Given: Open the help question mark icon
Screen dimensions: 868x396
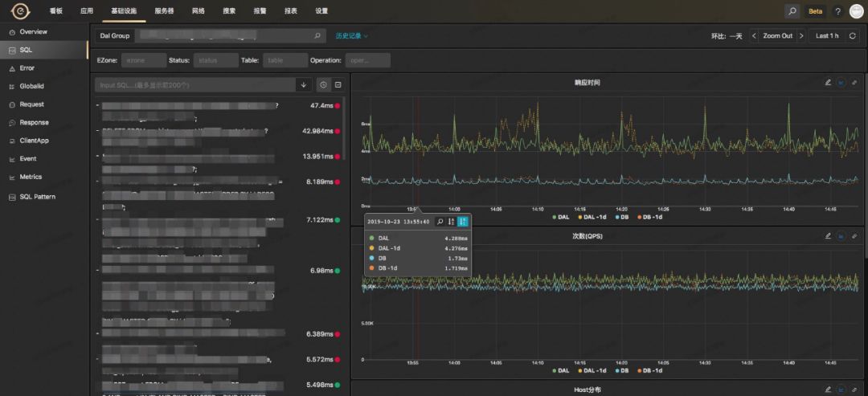Looking at the screenshot, I should [838, 11].
